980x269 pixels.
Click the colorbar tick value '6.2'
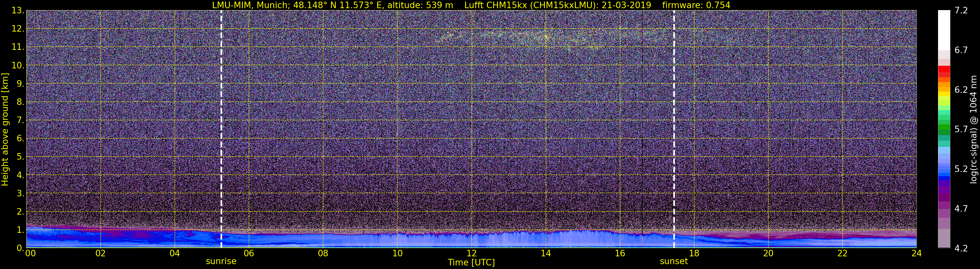pos(961,90)
